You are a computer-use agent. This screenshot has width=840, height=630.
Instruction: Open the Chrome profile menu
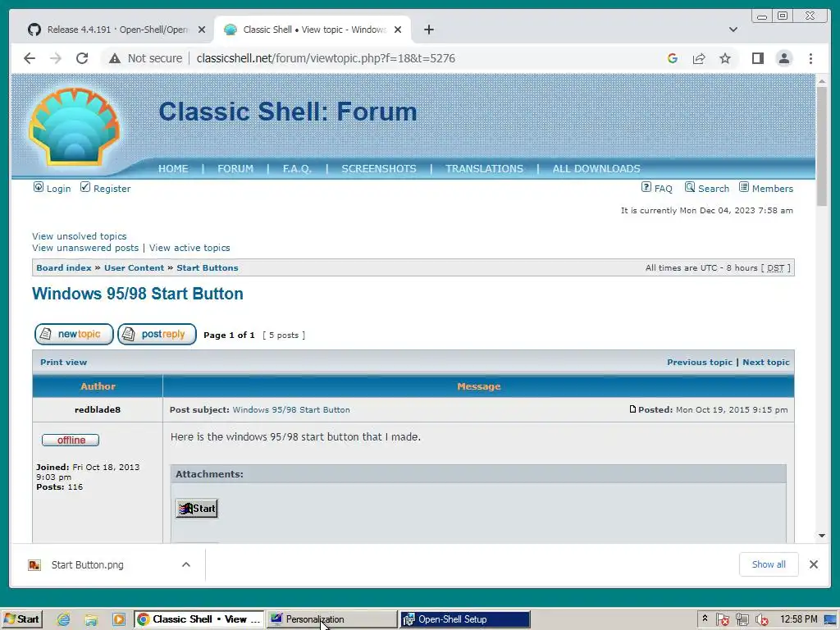(x=783, y=58)
